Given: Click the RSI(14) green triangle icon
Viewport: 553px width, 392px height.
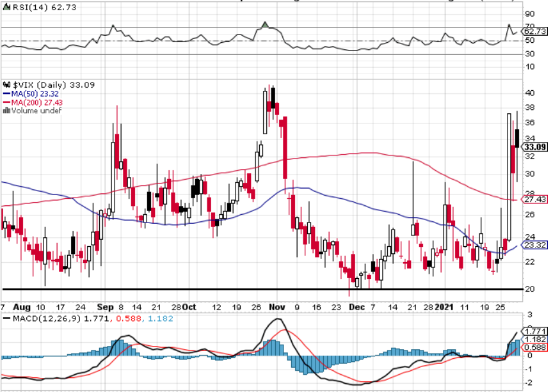Looking at the screenshot, I should [6, 8].
